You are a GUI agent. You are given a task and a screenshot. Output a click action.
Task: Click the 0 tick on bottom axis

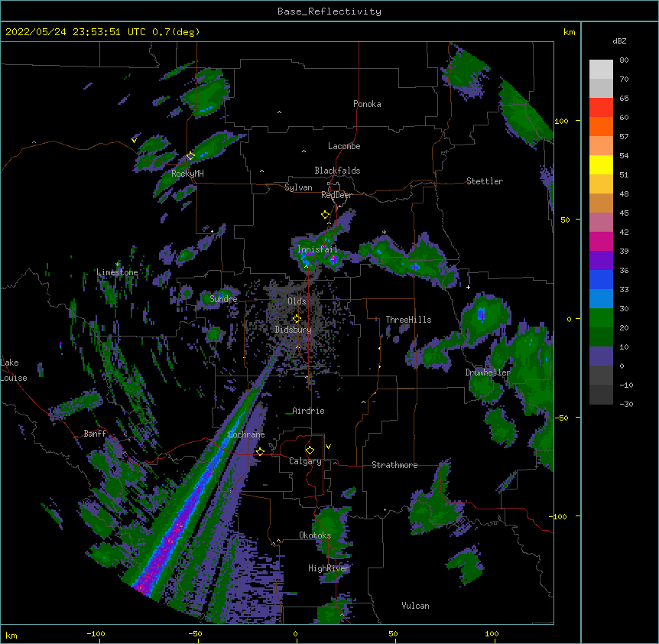295,634
